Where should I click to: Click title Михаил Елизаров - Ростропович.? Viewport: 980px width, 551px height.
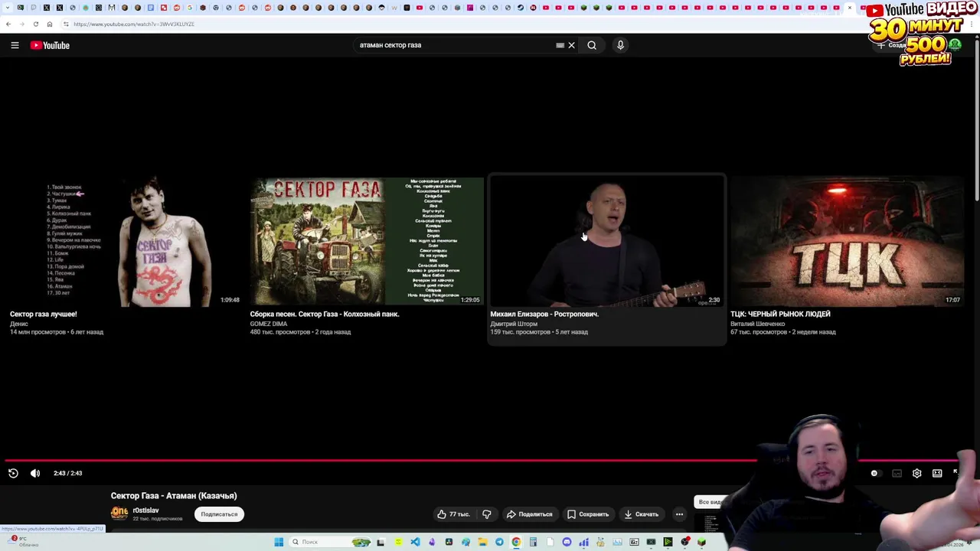tap(544, 314)
